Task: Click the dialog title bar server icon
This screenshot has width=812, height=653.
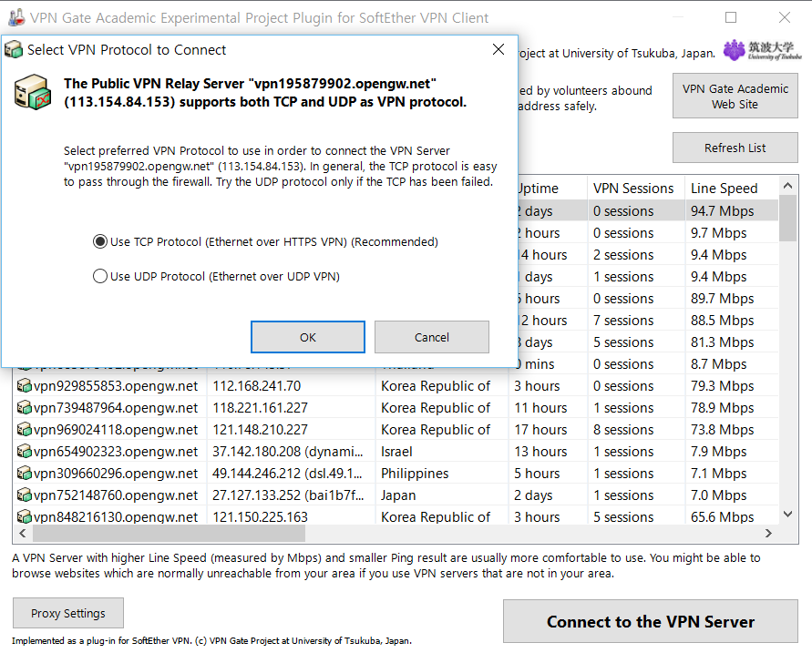Action: click(x=14, y=50)
